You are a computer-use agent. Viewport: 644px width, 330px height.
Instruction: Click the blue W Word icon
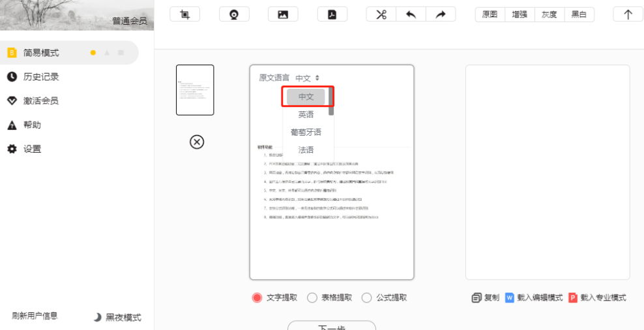(x=510, y=298)
